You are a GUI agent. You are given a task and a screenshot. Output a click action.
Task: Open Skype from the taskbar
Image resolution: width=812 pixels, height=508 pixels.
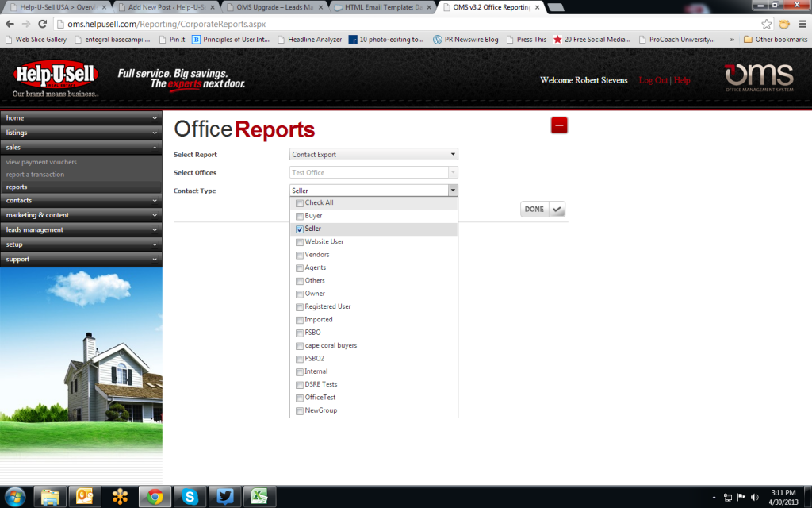190,497
